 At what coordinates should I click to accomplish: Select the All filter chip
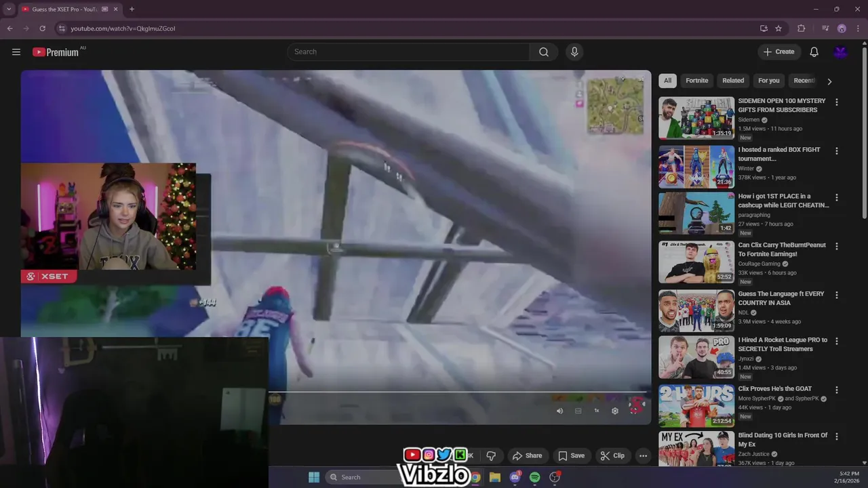pos(667,81)
